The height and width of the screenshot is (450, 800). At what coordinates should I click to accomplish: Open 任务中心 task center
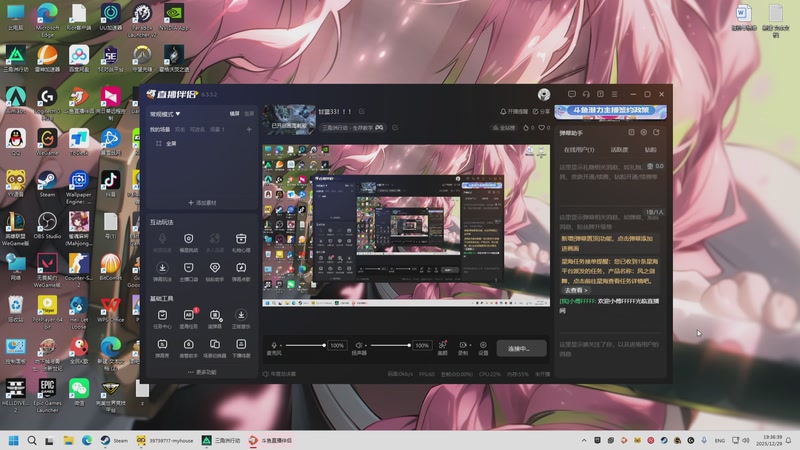(162, 318)
